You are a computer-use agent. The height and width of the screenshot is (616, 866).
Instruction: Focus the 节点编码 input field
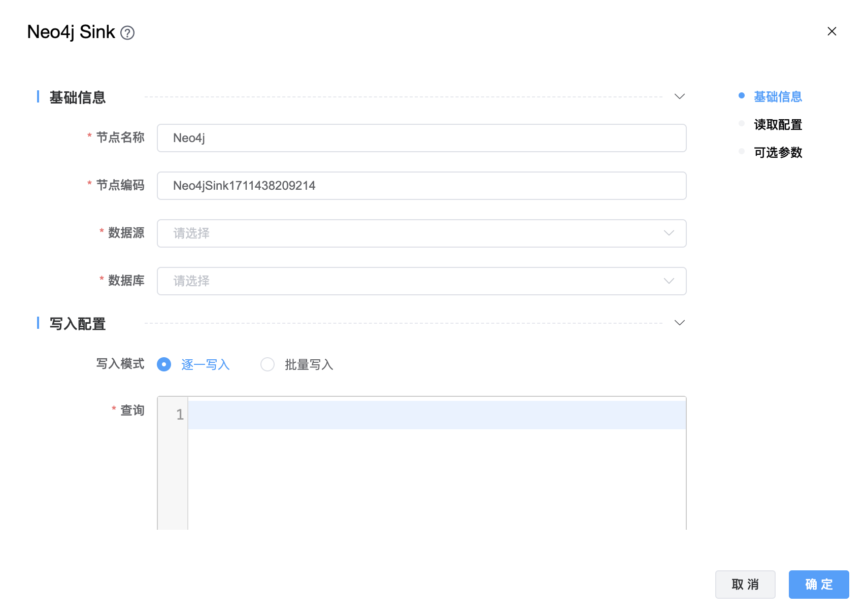point(421,186)
